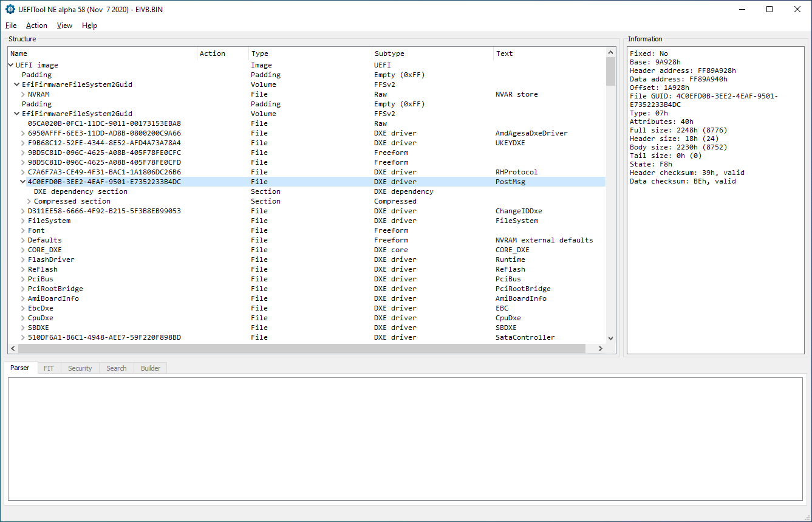Click the Action column header

(223, 53)
